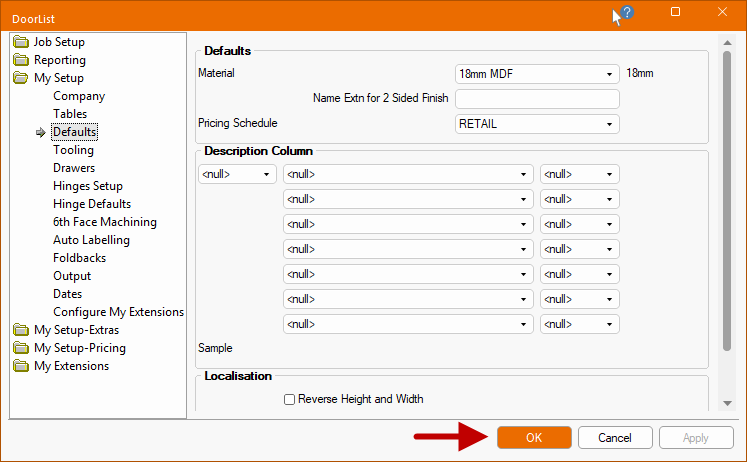This screenshot has height=462, width=747.
Task: Click the My Setup-Pricing folder icon
Action: 21,348
